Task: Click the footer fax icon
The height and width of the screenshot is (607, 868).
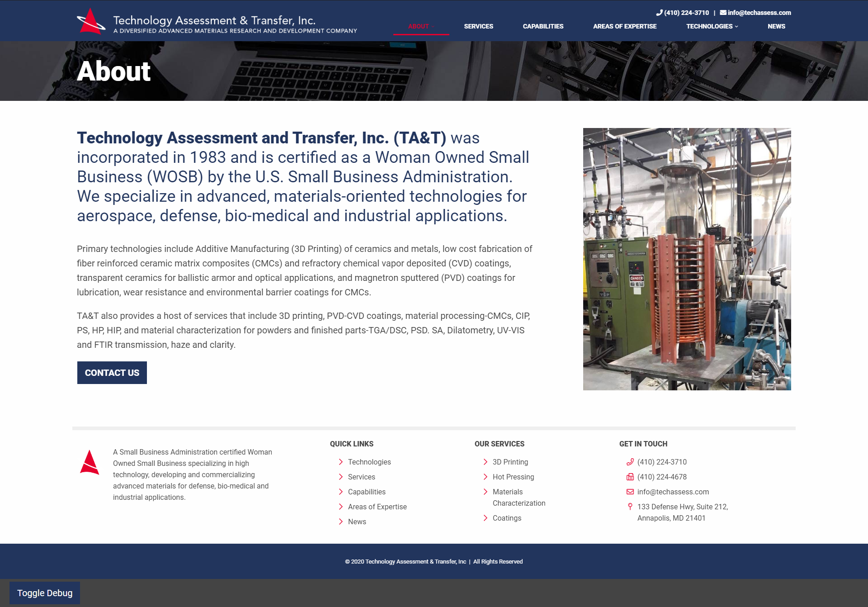Action: pos(630,477)
